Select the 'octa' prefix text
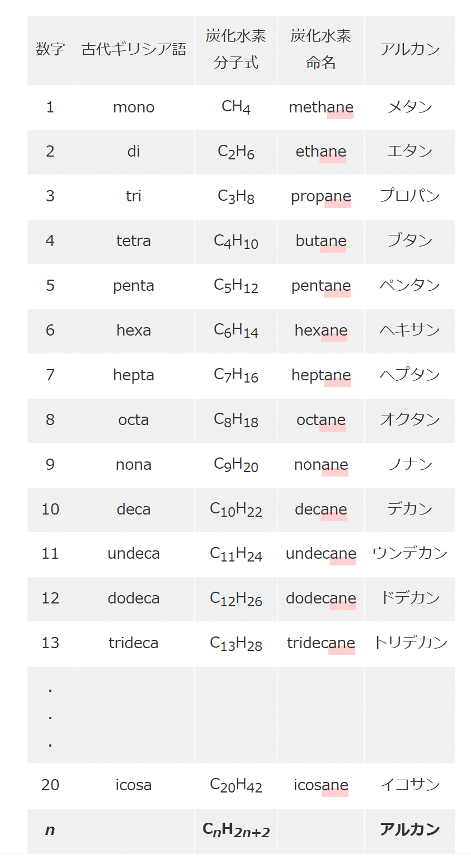The height and width of the screenshot is (868, 471). point(134,420)
